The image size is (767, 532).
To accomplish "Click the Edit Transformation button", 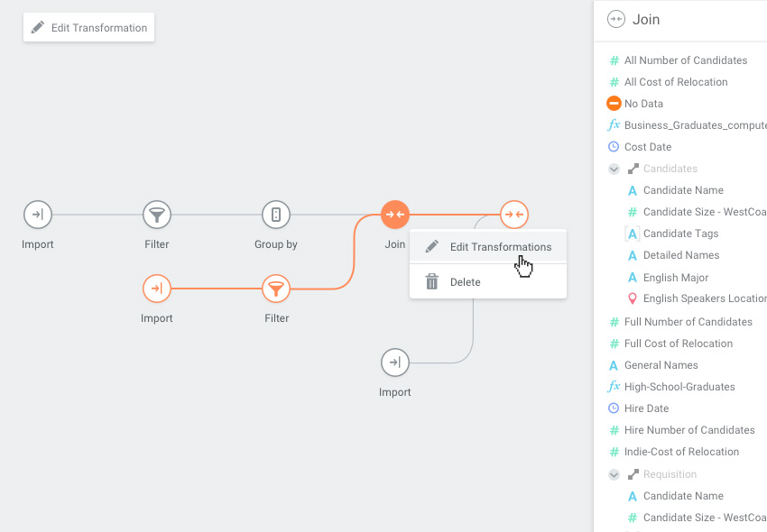I will 88,28.
